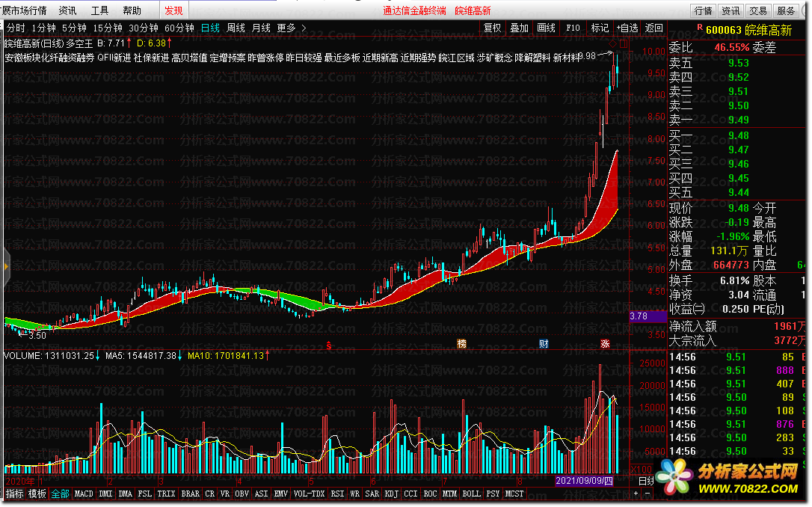The height and width of the screenshot is (507, 812).
Task: Apply the BRAR indicator
Action: 191,494
